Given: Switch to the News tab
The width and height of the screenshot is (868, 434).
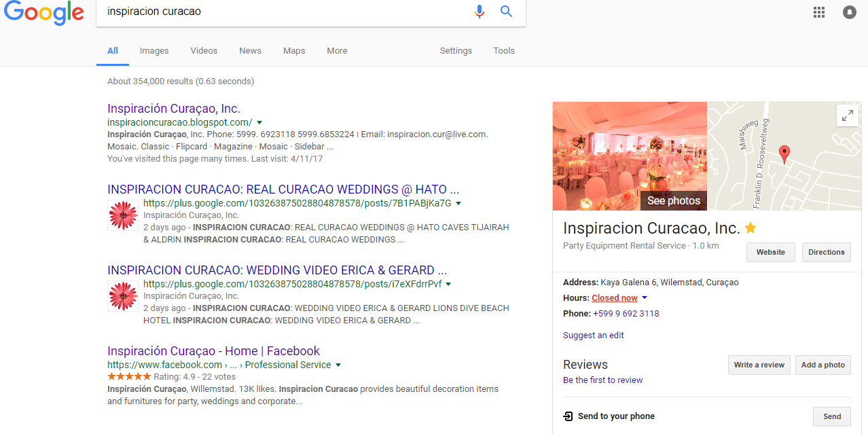Looking at the screenshot, I should pyautogui.click(x=250, y=51).
